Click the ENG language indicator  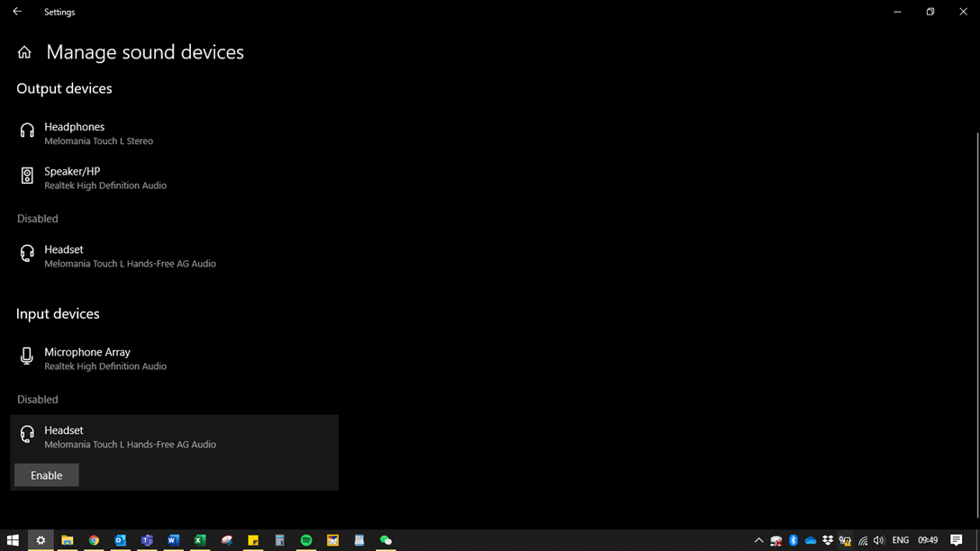point(901,540)
